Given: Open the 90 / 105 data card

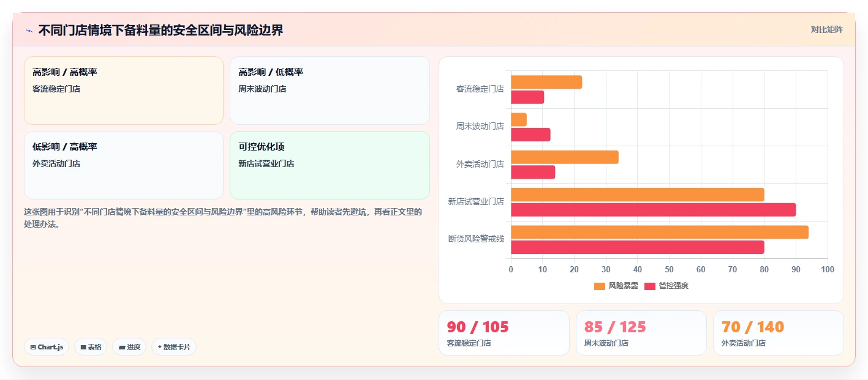Looking at the screenshot, I should click(504, 333).
